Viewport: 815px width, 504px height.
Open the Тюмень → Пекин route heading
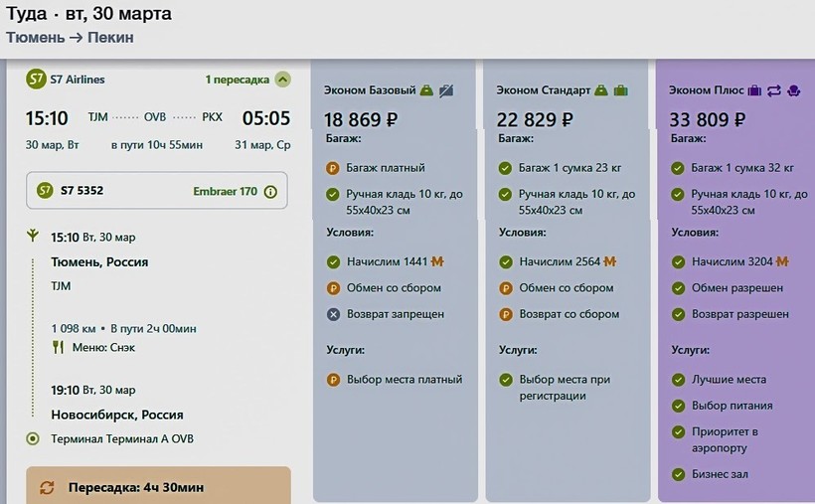(70, 38)
